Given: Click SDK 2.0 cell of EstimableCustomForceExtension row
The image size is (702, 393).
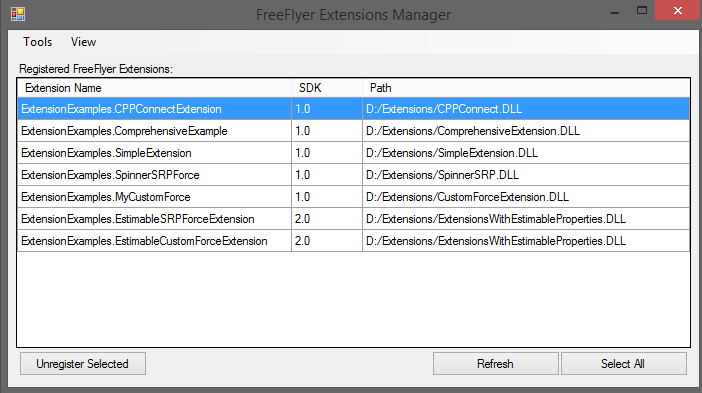Looking at the screenshot, I should click(327, 240).
